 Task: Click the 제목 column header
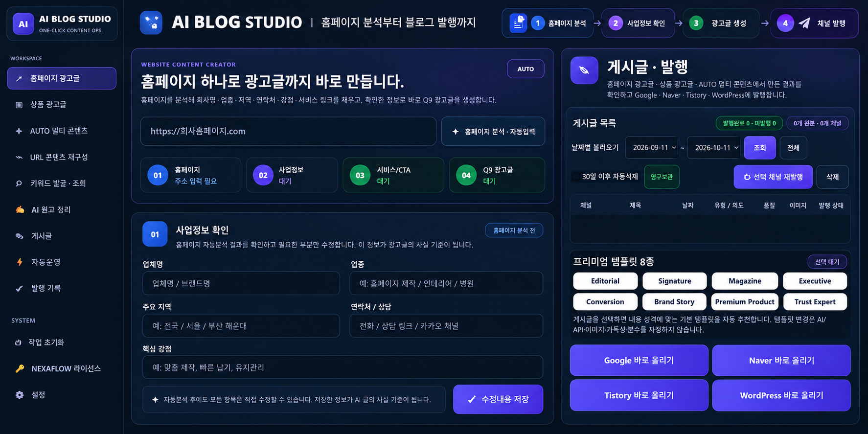pyautogui.click(x=635, y=206)
